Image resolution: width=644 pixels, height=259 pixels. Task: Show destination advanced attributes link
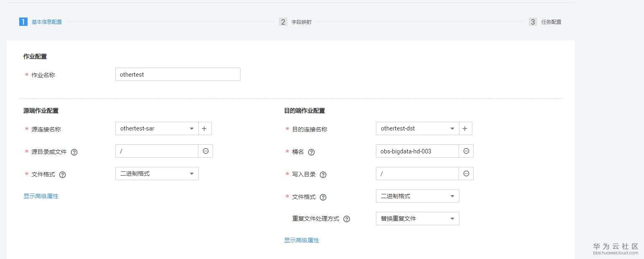point(302,240)
